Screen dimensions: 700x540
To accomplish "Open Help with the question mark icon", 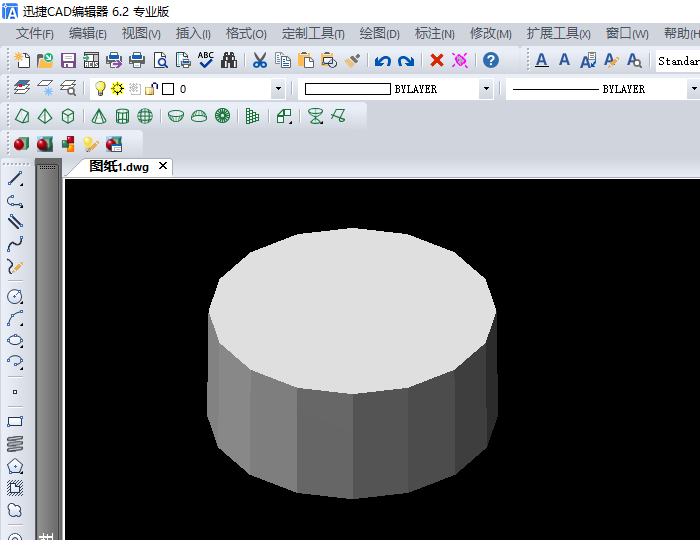I will coord(491,60).
